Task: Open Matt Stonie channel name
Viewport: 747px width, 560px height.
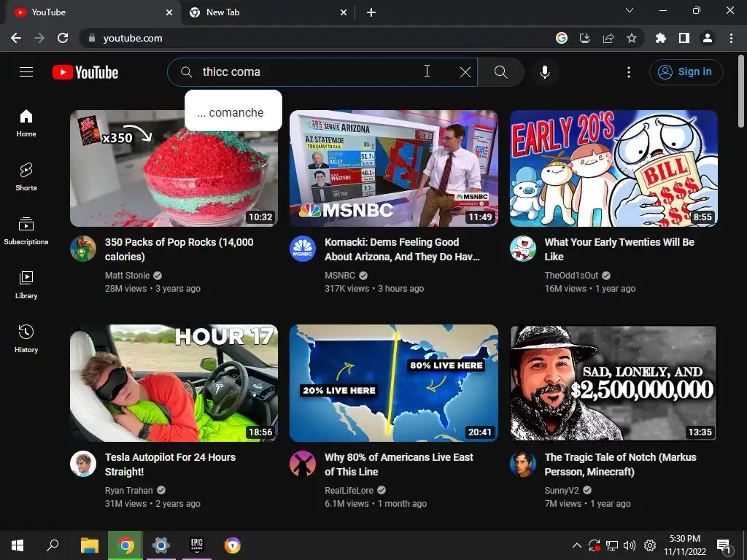Action: (x=127, y=275)
